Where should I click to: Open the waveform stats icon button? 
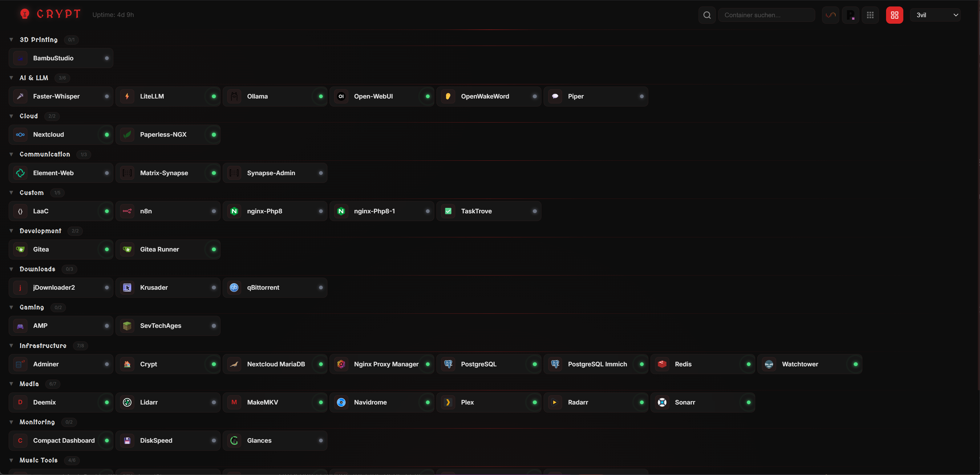pos(831,15)
